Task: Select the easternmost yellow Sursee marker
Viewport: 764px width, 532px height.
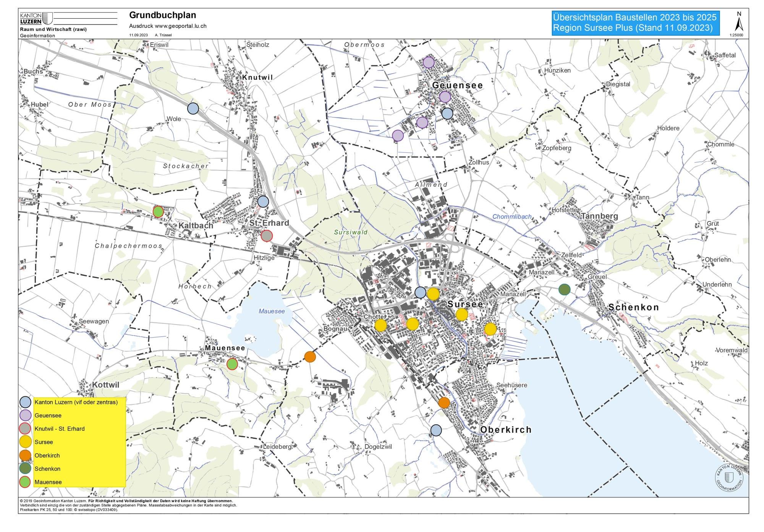Action: 490,329
